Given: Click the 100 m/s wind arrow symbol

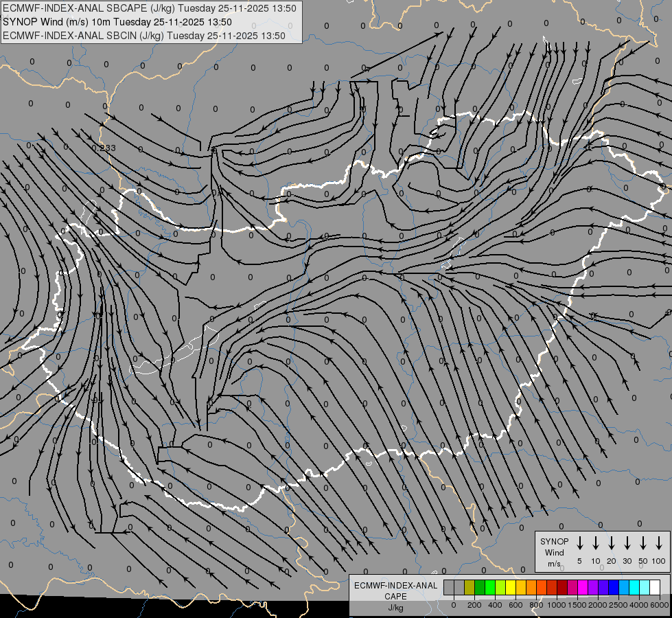Looking at the screenshot, I should (x=659, y=543).
